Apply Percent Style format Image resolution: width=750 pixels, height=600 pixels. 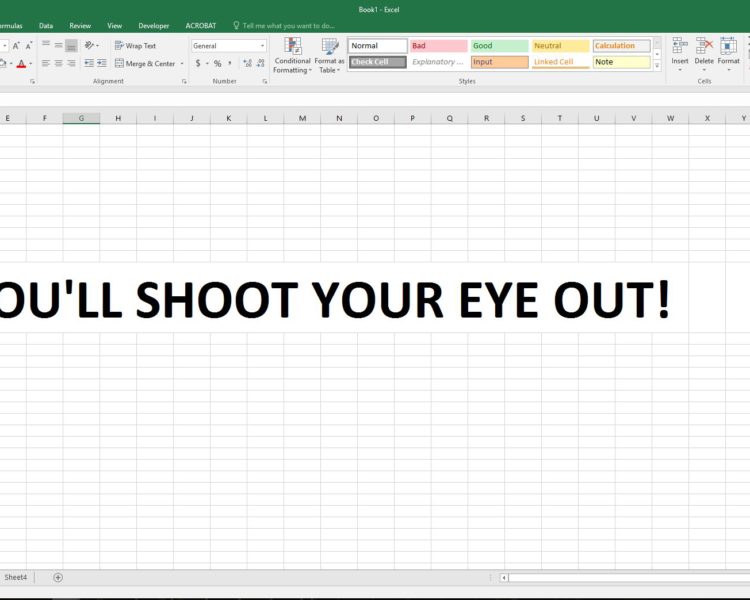click(x=218, y=63)
